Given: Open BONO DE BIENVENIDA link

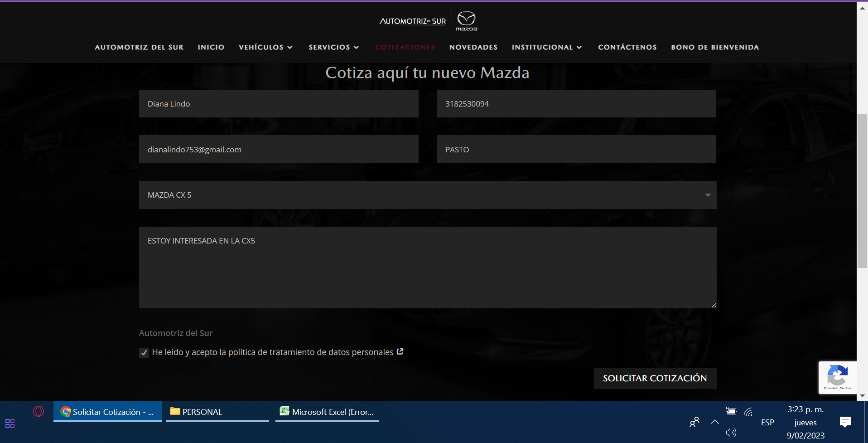Looking at the screenshot, I should click(x=714, y=47).
